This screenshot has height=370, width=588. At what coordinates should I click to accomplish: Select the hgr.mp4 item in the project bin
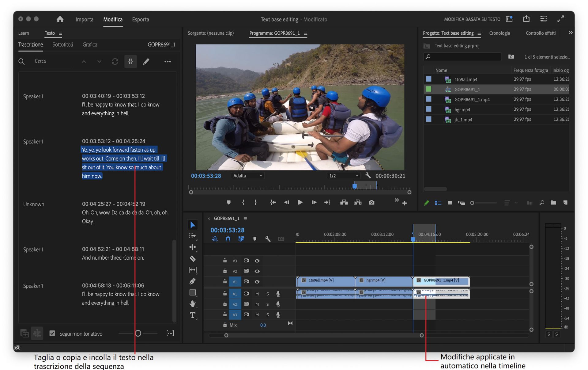click(462, 109)
